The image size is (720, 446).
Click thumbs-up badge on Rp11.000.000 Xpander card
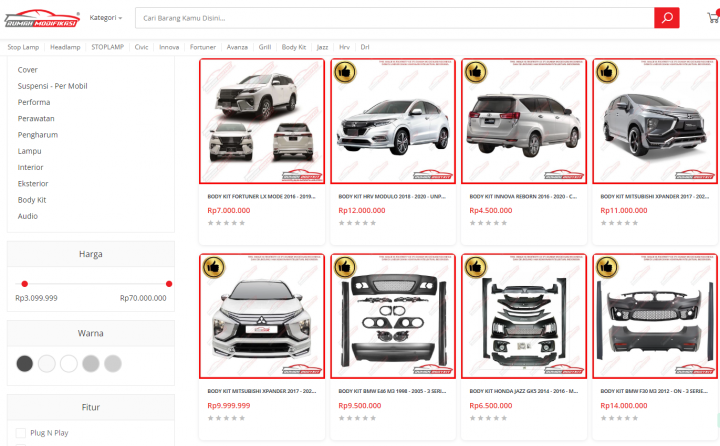tap(607, 72)
